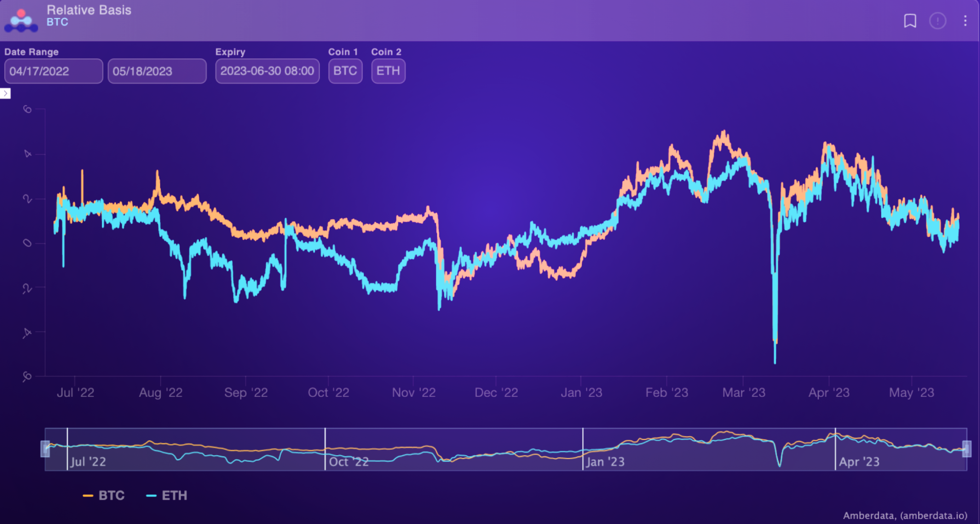
Task: Click the Amberdata (amberdata.io) credit link
Action: click(x=905, y=515)
